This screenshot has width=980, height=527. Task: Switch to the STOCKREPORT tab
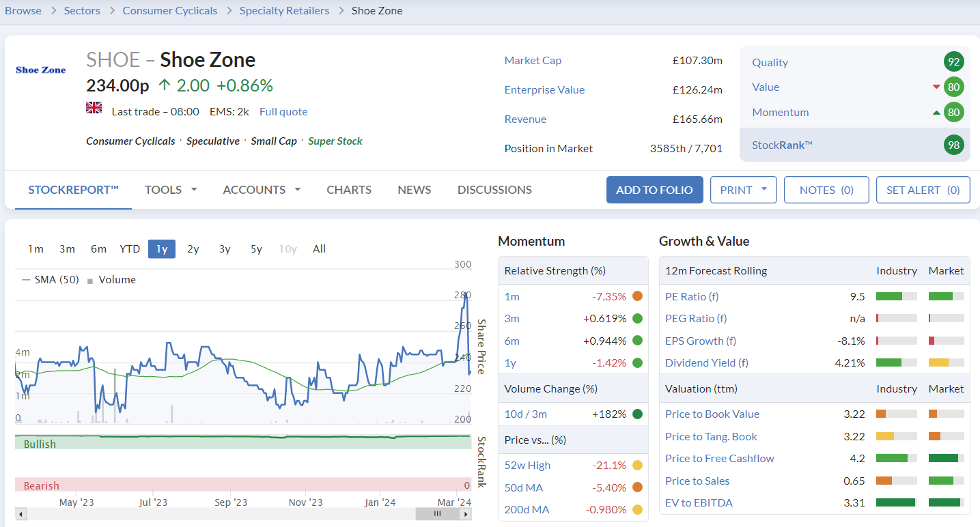pos(74,190)
